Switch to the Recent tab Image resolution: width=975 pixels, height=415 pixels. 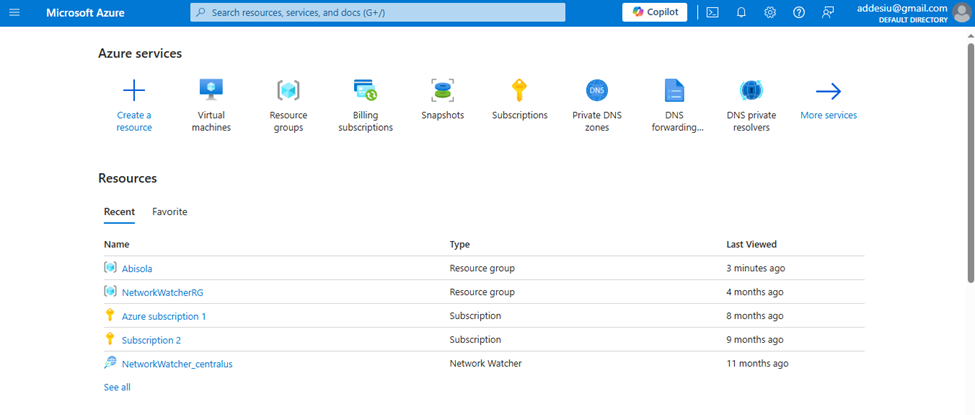point(119,212)
